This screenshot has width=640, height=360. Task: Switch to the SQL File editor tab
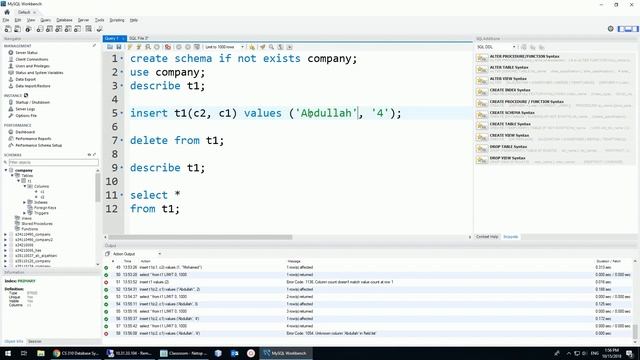pos(138,38)
